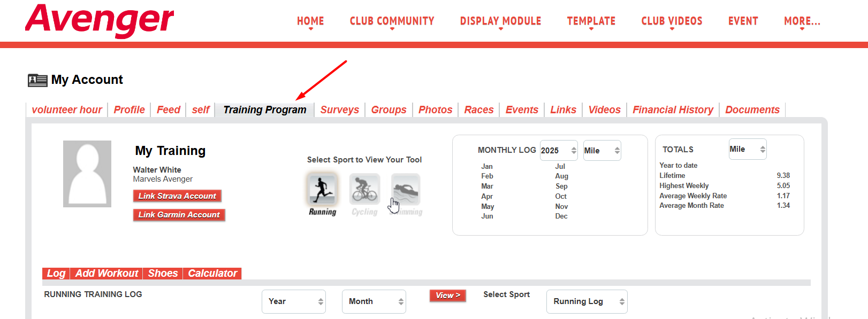Select the Running sport icon
This screenshot has width=868, height=319.
pos(322,189)
